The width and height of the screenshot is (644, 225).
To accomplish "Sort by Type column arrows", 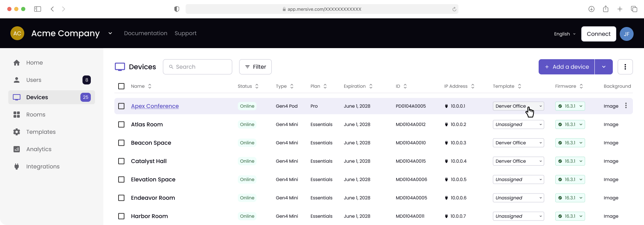I will pyautogui.click(x=292, y=86).
